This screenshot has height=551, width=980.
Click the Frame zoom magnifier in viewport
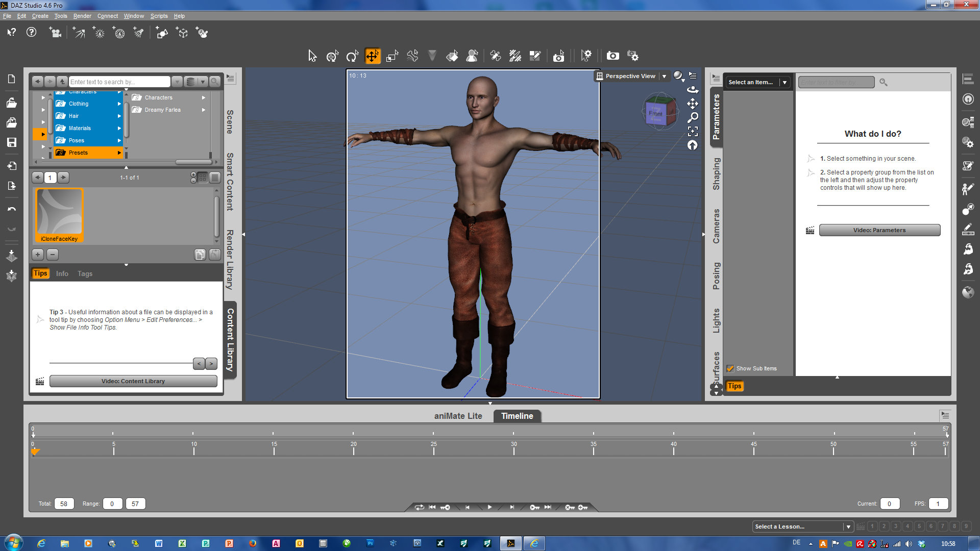[693, 117]
